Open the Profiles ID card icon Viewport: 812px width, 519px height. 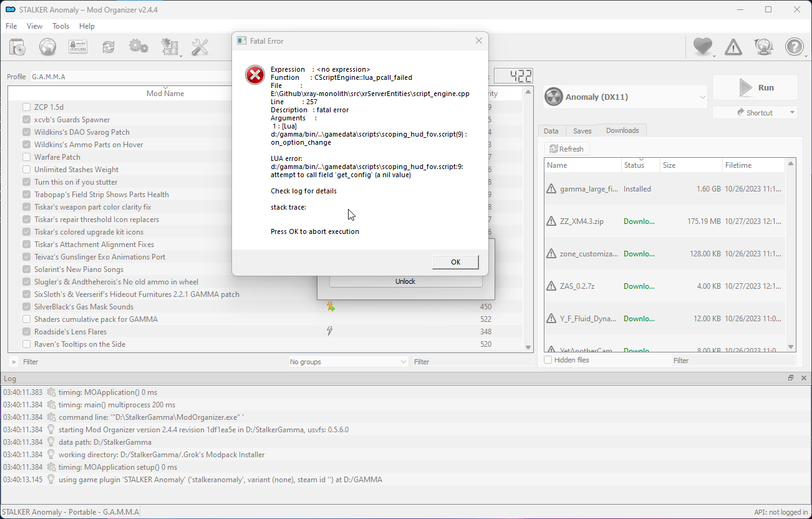[x=78, y=47]
